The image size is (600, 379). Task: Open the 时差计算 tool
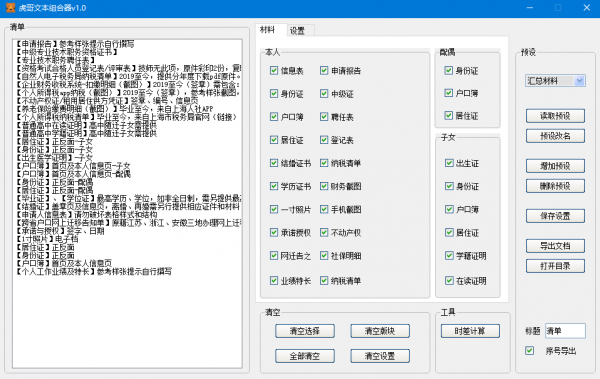[x=470, y=331]
